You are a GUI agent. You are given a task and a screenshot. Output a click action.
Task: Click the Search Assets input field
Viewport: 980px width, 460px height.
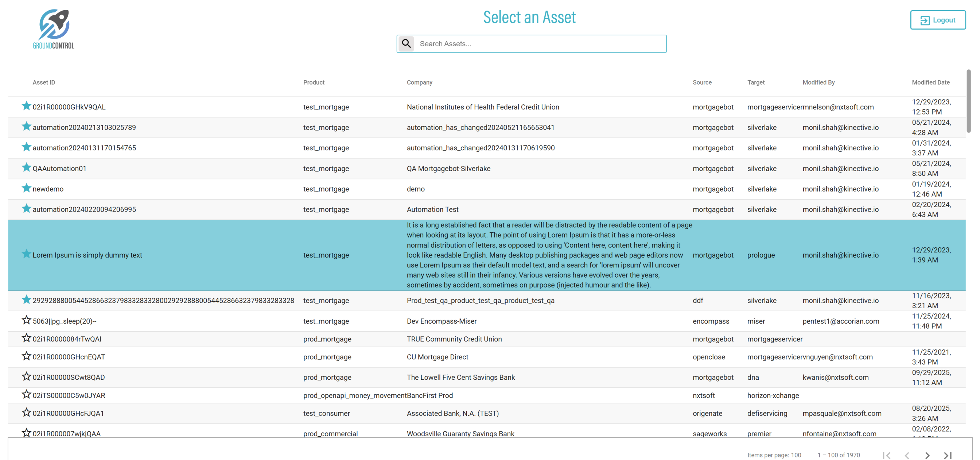pos(540,44)
